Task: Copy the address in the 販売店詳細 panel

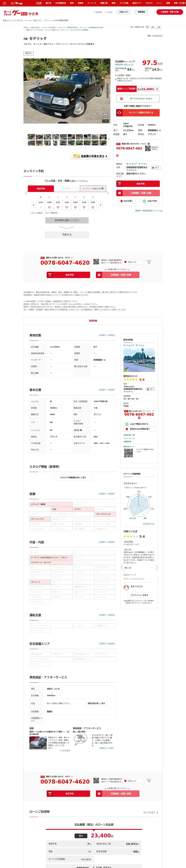Action: click(x=151, y=389)
